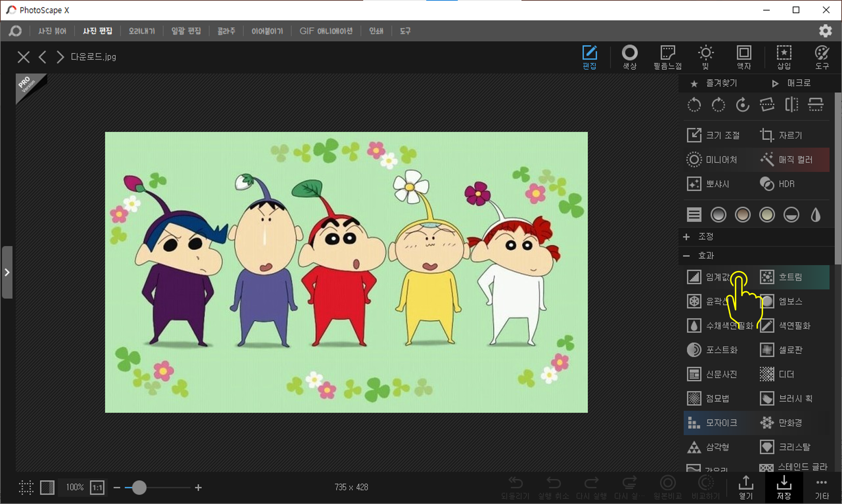Zoom out with the minus button

point(117,487)
